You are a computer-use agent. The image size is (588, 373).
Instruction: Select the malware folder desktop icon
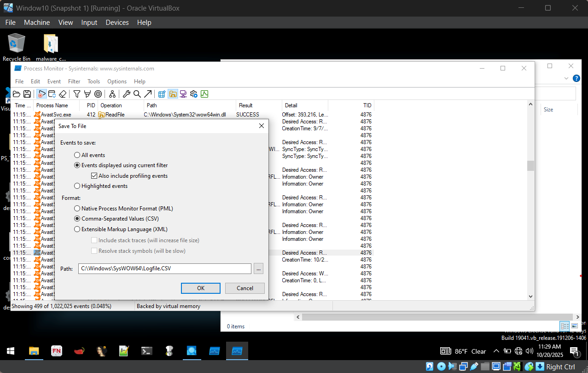tap(51, 47)
